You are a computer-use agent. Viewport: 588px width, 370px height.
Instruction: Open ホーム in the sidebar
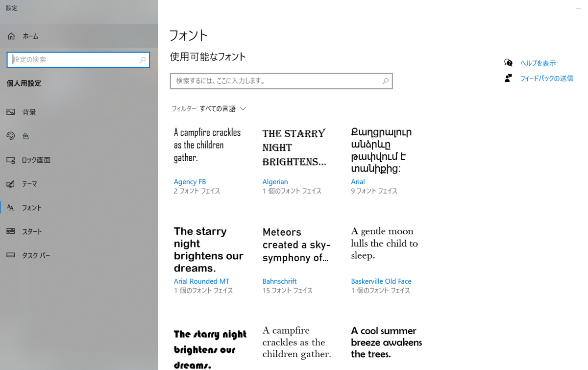point(79,36)
